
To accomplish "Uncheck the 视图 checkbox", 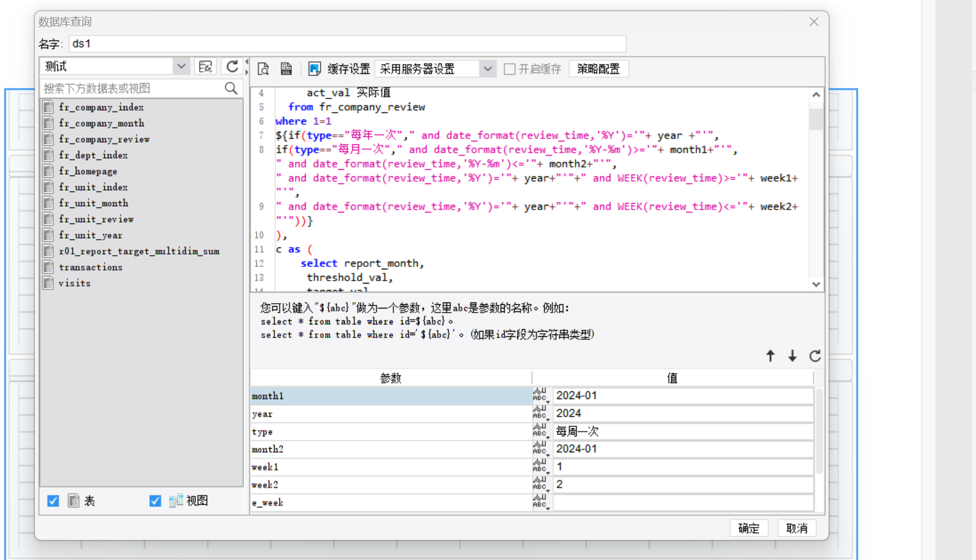I will (x=155, y=501).
